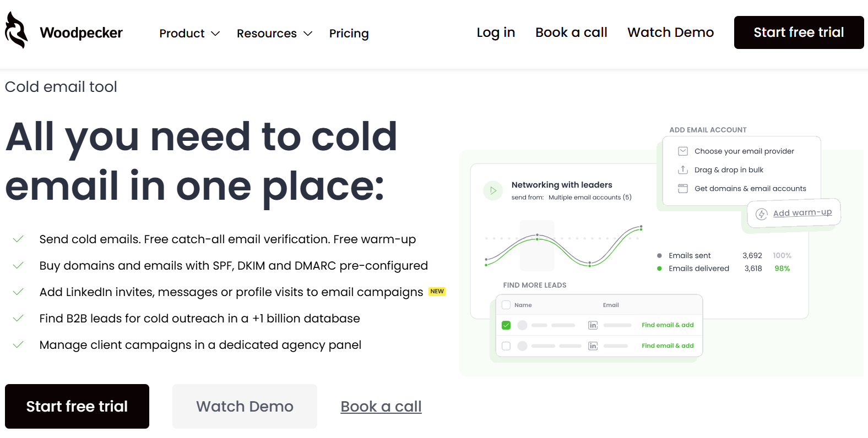Click the Email column header
868x438 pixels.
pos(611,305)
